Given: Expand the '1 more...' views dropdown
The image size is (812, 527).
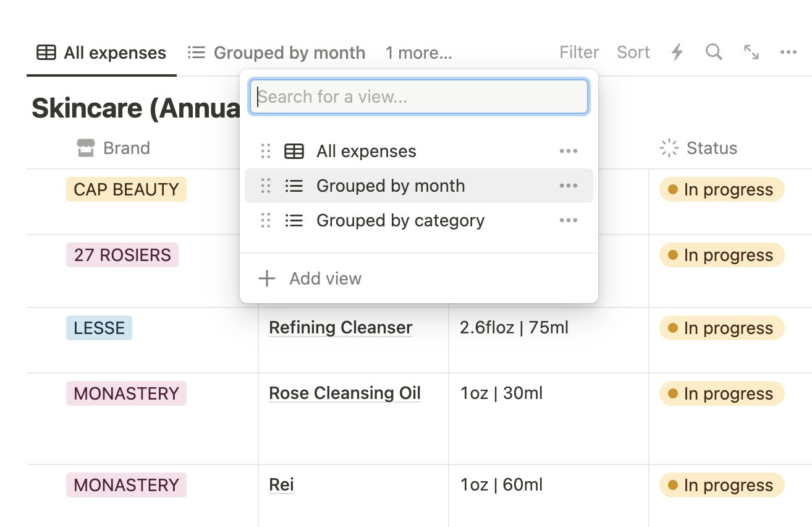Looking at the screenshot, I should coord(418,53).
